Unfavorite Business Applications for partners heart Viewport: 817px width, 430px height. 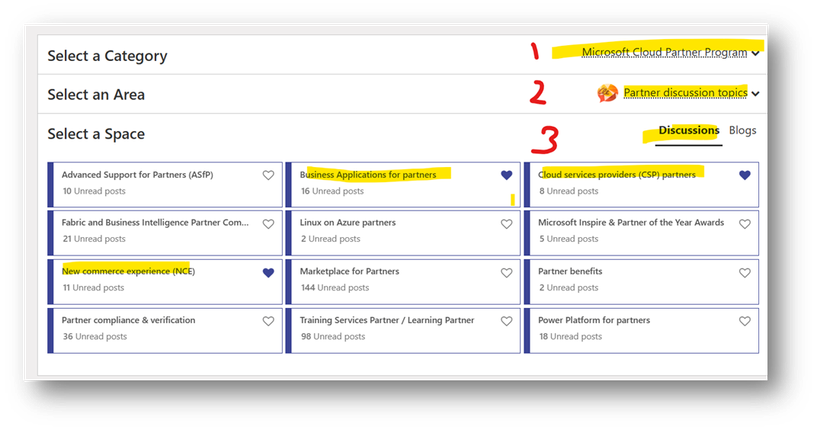tap(506, 176)
